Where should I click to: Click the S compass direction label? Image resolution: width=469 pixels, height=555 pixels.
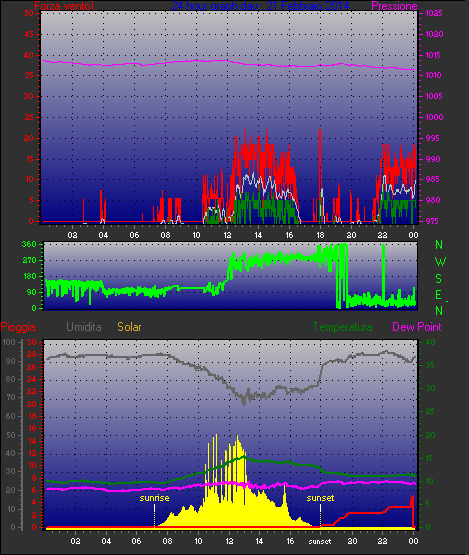tap(439, 279)
